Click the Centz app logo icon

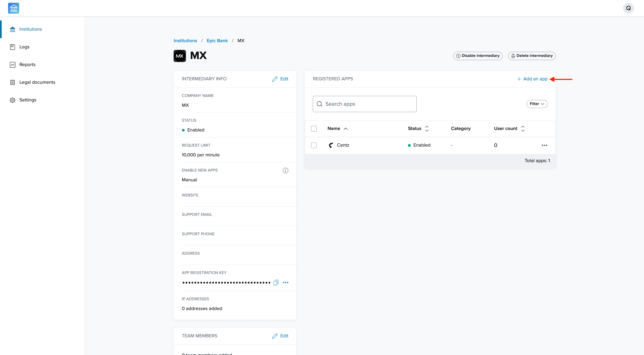point(331,145)
